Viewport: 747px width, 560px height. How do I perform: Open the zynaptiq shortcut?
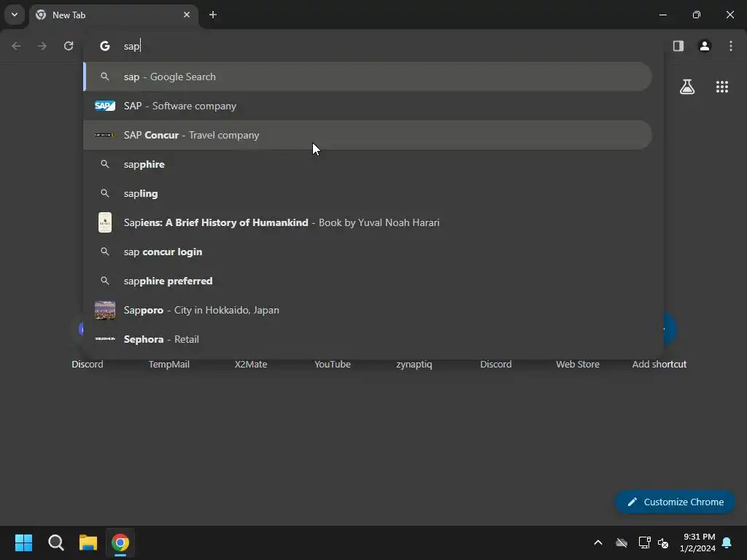414,364
